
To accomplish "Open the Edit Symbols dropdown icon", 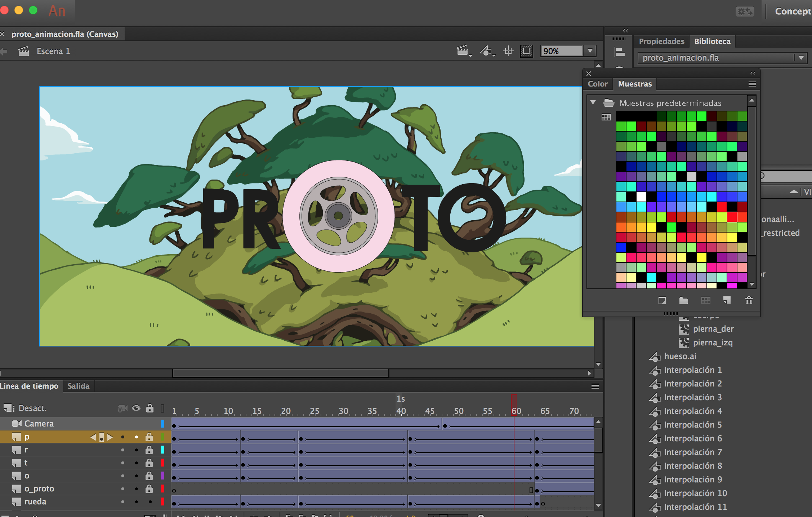I will pyautogui.click(x=487, y=51).
